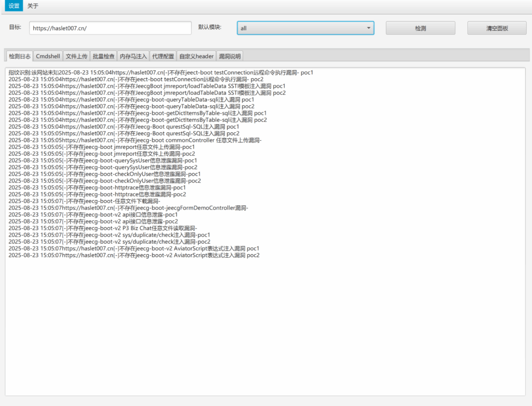This screenshot has height=406, width=532.
Task: Go to the 批量检查 tab
Action: pyautogui.click(x=103, y=56)
